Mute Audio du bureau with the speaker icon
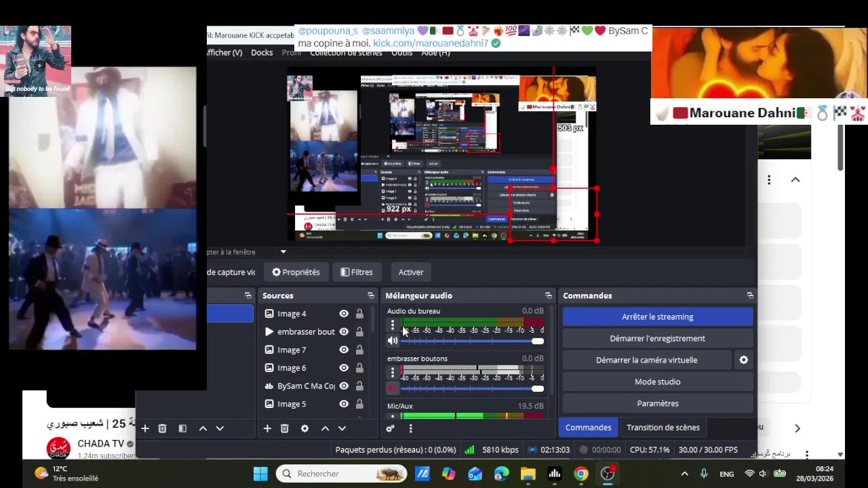This screenshot has width=868, height=488. click(x=393, y=341)
